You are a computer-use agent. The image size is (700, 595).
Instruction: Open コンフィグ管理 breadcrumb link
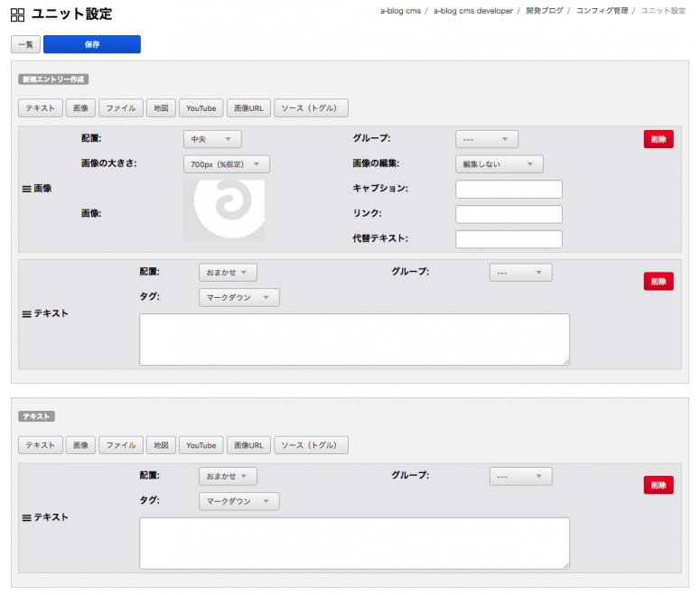pos(602,11)
